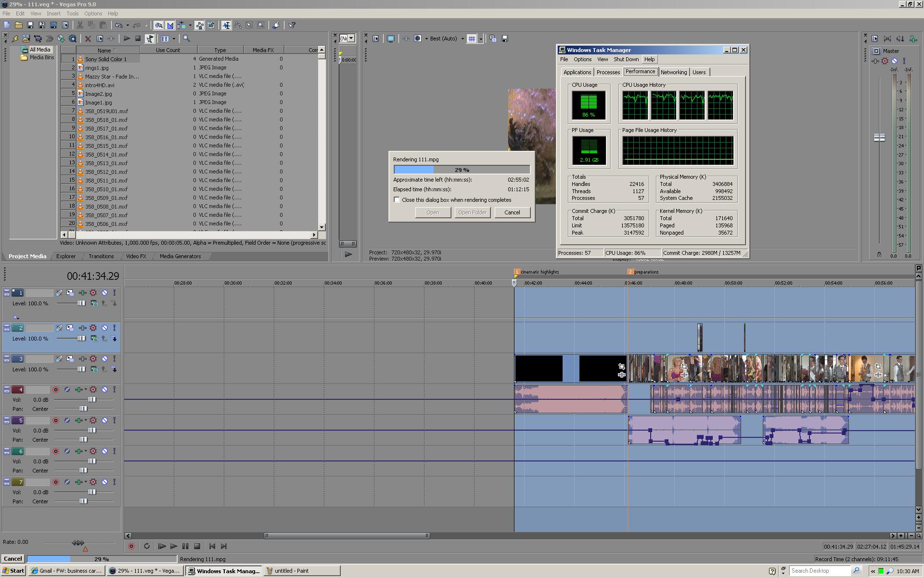Cancel rendering in the dialog
924x578 pixels.
[x=512, y=212]
